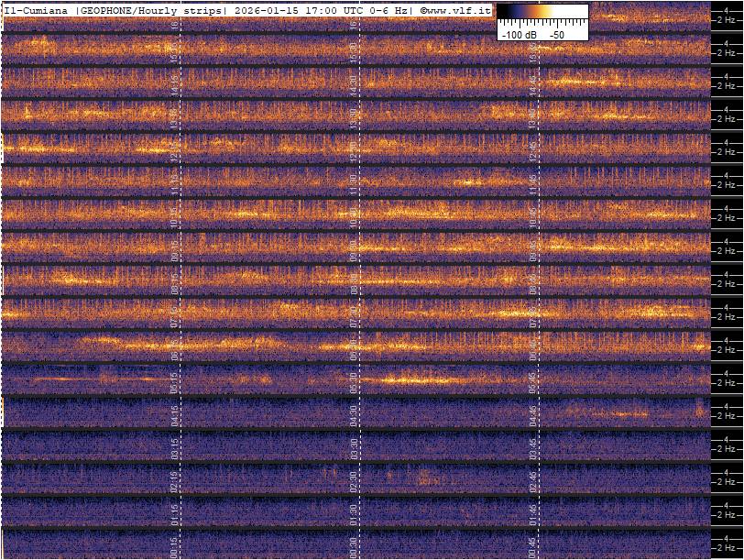Image resolution: width=744 pixels, height=560 pixels.
Task: Select the 14:30 time marker
Action: click(354, 84)
